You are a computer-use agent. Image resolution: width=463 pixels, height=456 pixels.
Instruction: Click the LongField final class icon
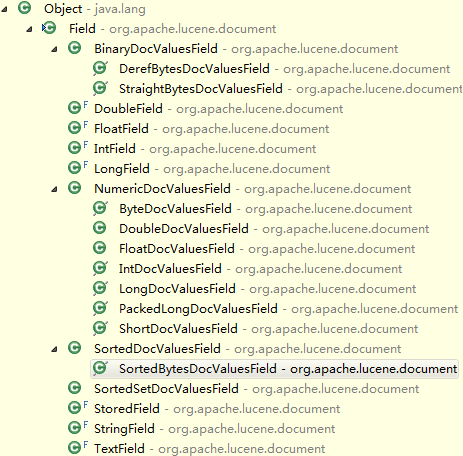[78, 168]
